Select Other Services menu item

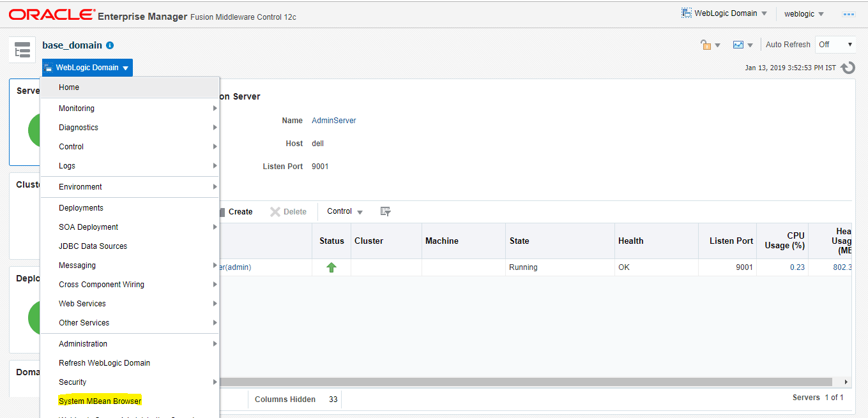coord(130,323)
